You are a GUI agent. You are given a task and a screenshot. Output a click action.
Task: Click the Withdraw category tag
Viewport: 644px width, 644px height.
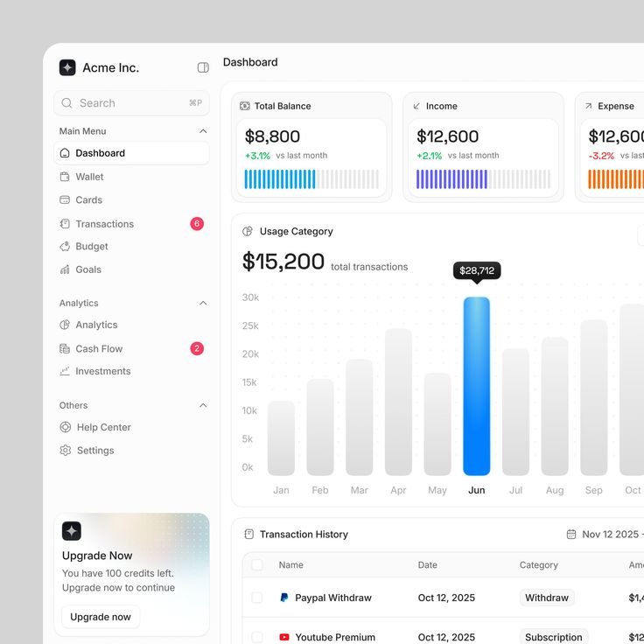pos(547,597)
